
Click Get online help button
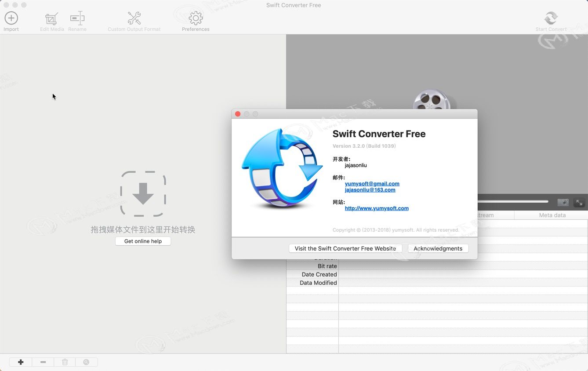click(143, 241)
